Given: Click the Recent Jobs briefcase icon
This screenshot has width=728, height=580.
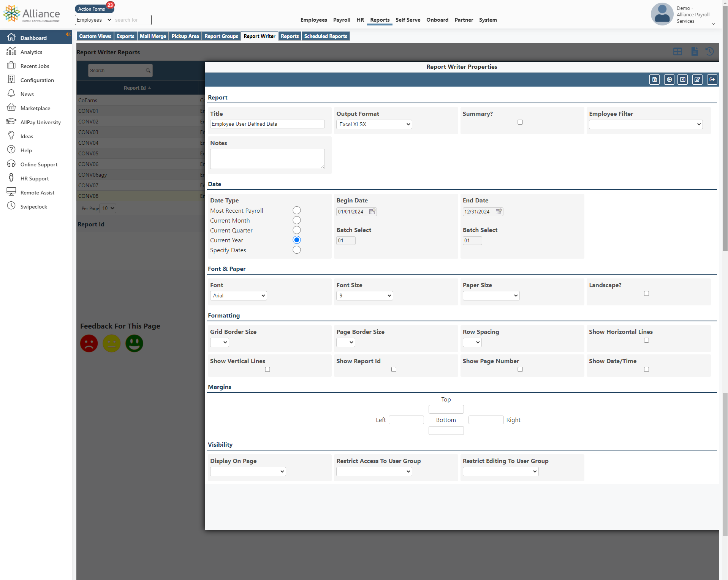Looking at the screenshot, I should coord(11,65).
